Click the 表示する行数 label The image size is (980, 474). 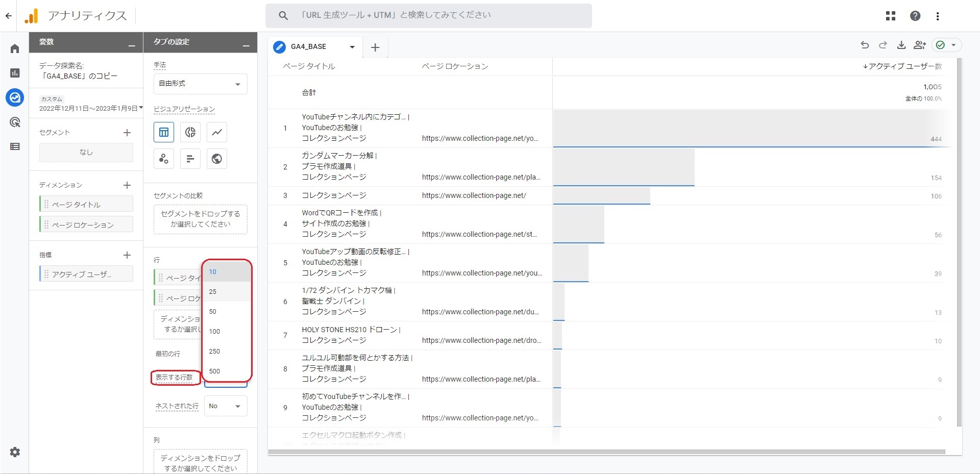tap(174, 378)
